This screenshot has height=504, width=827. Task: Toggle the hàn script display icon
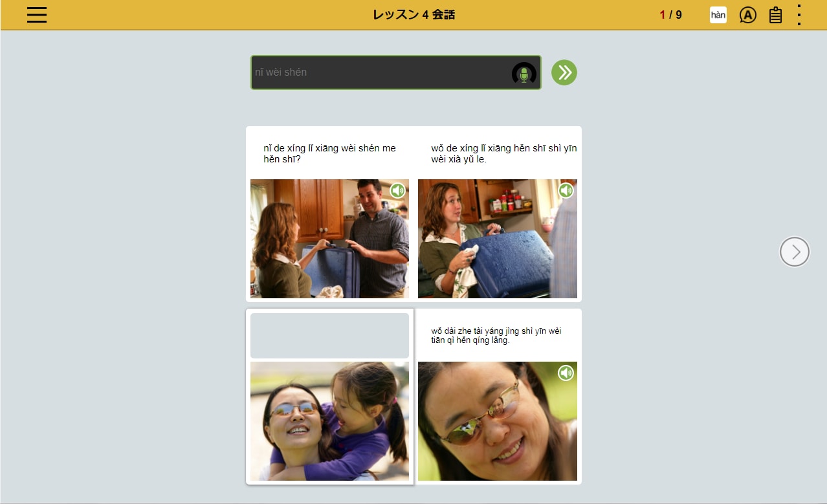(718, 15)
